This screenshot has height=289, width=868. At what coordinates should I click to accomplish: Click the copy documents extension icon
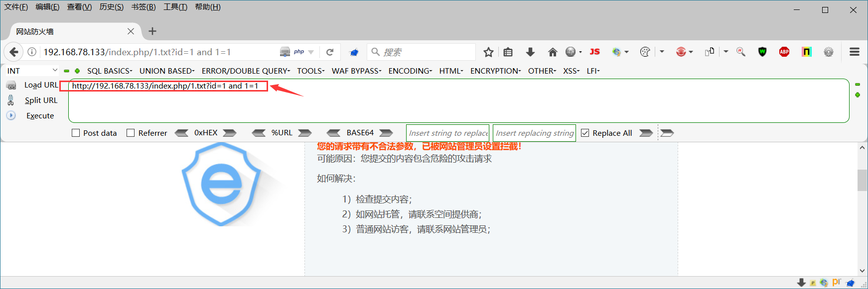[710, 52]
